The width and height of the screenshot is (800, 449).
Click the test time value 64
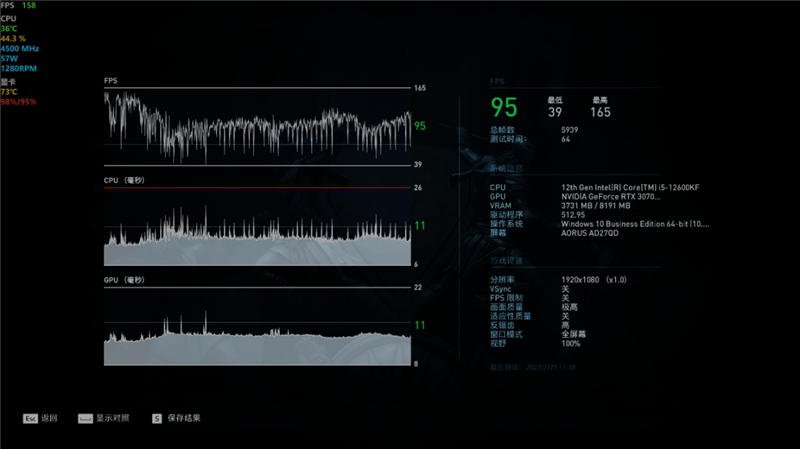point(565,139)
